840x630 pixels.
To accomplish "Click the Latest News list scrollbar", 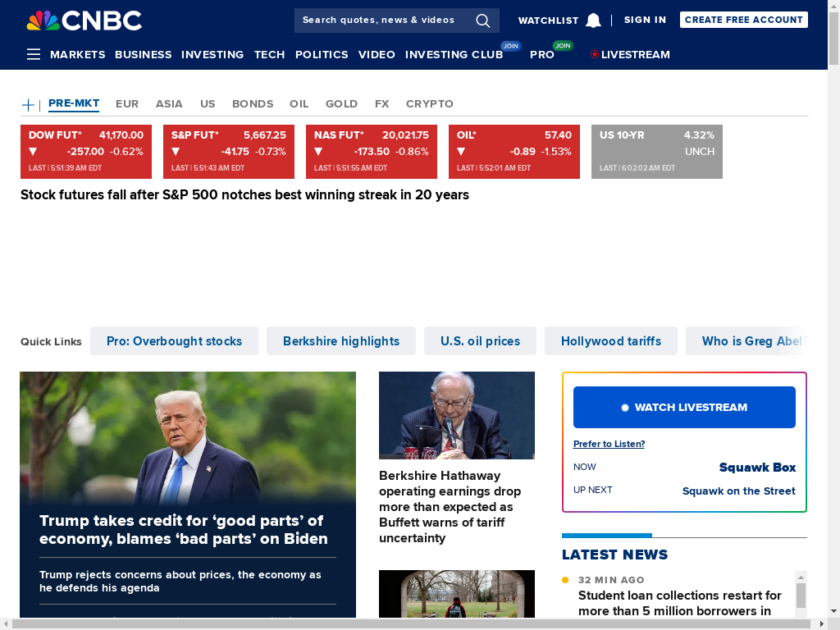I will (x=801, y=595).
